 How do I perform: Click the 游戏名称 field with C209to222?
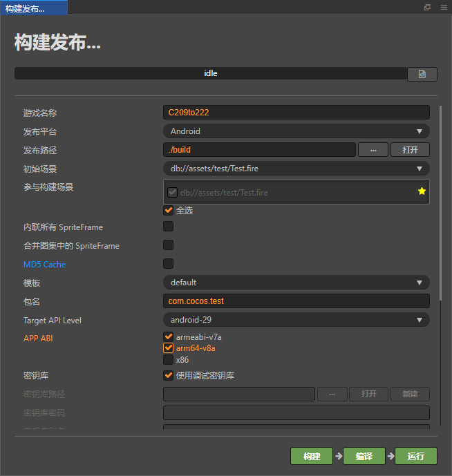tap(296, 113)
